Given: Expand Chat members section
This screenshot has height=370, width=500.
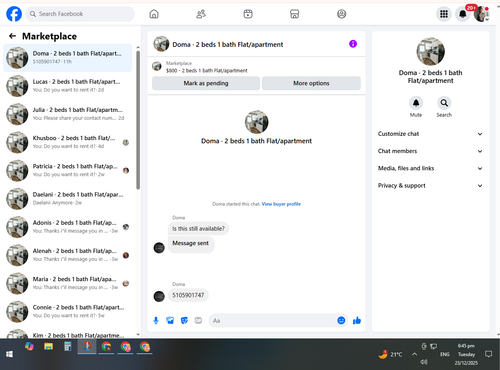Looking at the screenshot, I should [x=430, y=151].
